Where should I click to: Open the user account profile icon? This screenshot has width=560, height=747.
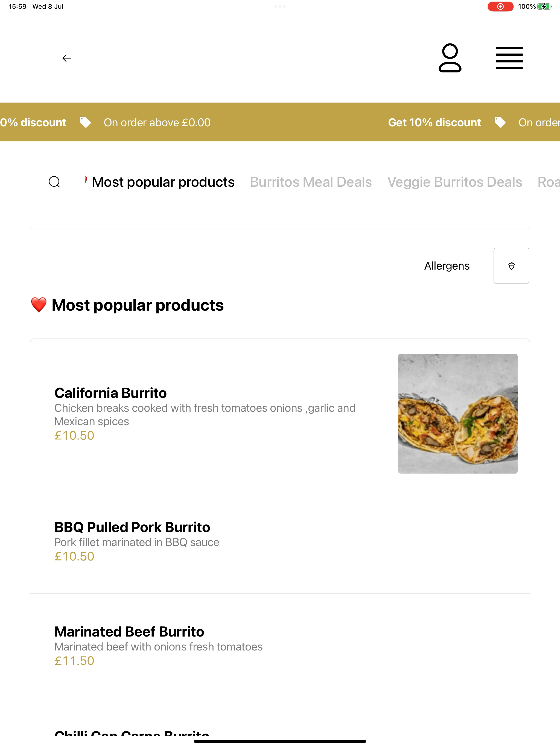click(450, 58)
